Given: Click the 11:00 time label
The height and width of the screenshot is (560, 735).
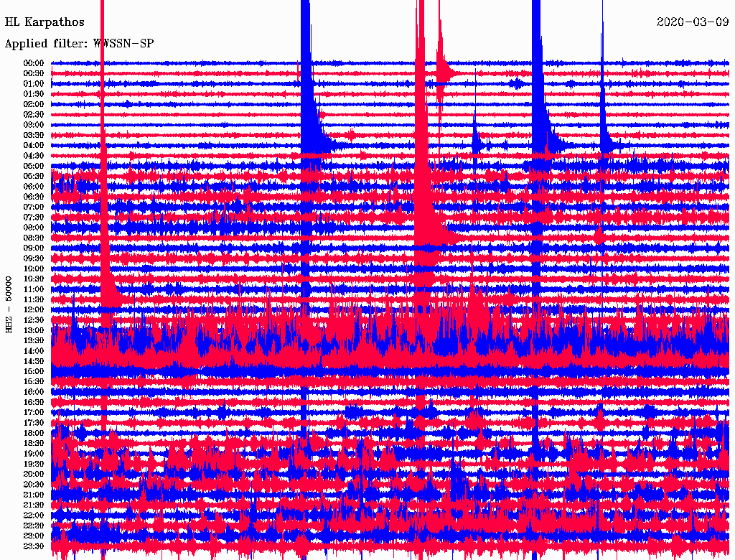Looking at the screenshot, I should point(34,289).
